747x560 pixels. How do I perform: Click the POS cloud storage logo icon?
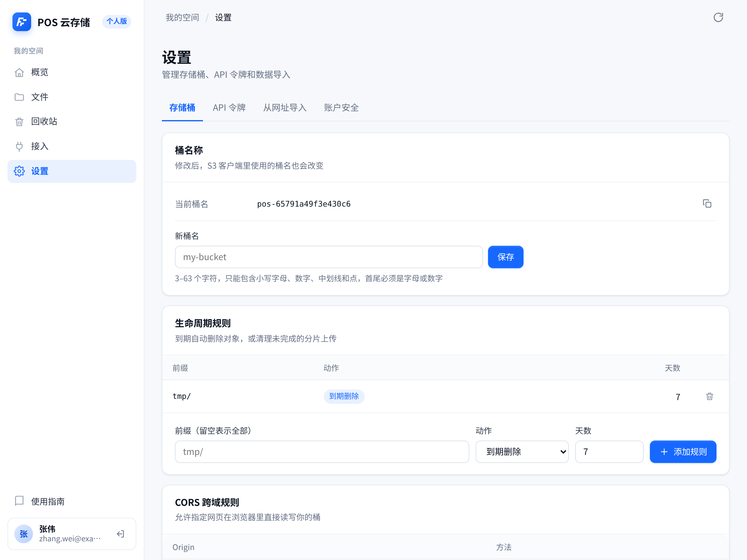pos(21,22)
